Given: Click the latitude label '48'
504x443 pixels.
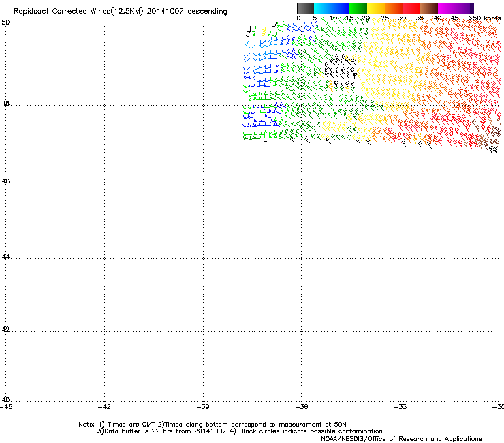Looking at the screenshot, I should (x=5, y=104).
